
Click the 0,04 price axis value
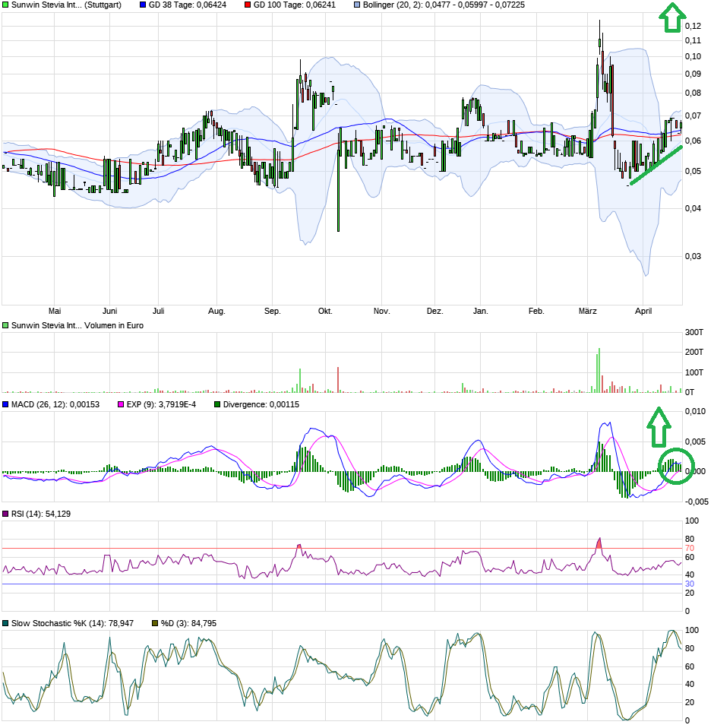[x=693, y=208]
